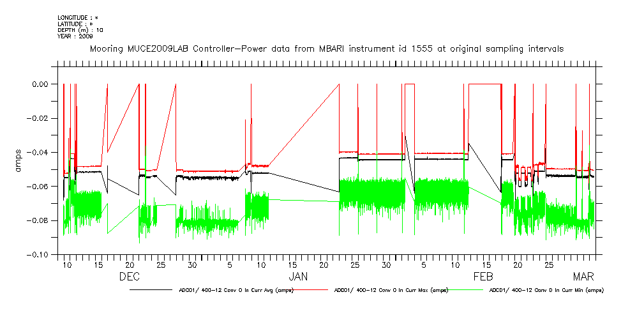This screenshot has height=322, width=644.
Task: Click the 0.00 y-axis tick label
Action: tap(40, 84)
